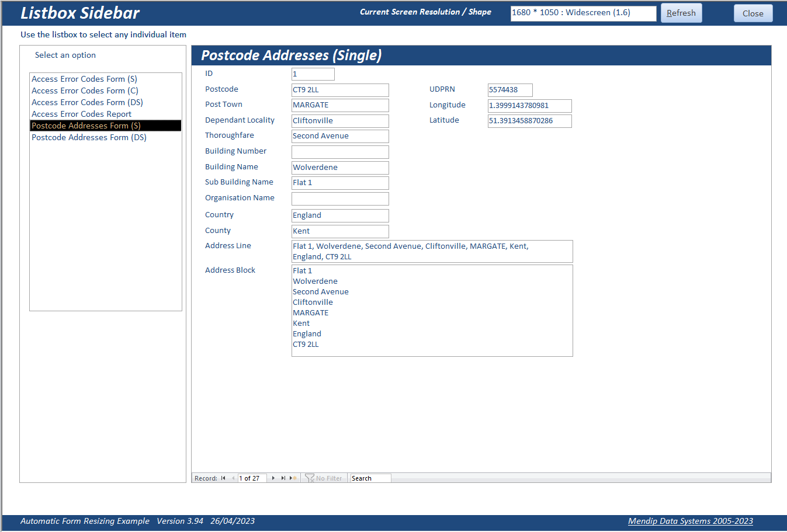The width and height of the screenshot is (787, 532).
Task: Click the Latitude field
Action: pos(529,121)
